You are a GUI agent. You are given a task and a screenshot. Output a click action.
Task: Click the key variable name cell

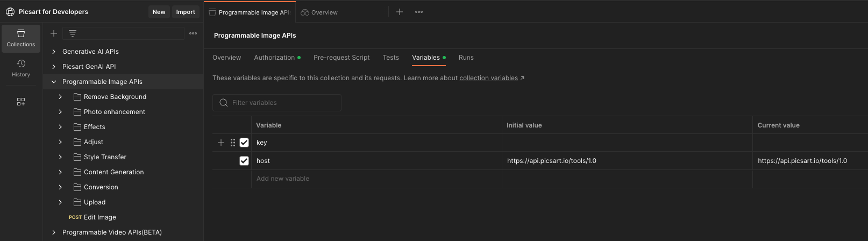(376, 143)
